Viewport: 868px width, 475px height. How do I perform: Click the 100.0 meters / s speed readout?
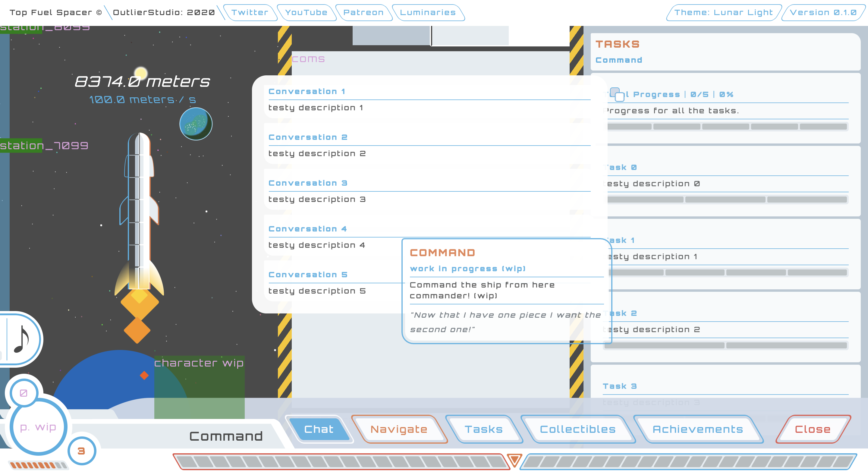coord(142,100)
